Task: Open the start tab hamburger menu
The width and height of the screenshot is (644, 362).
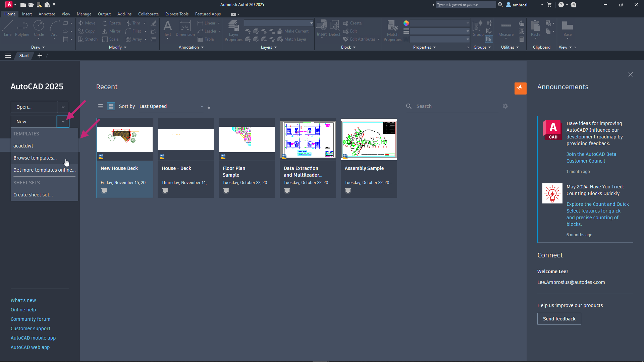Action: tap(8, 56)
